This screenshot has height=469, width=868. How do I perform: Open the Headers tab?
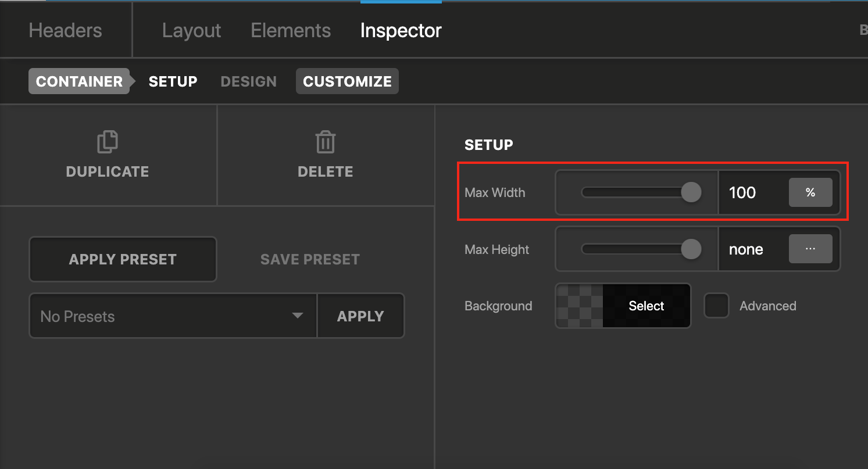point(65,30)
